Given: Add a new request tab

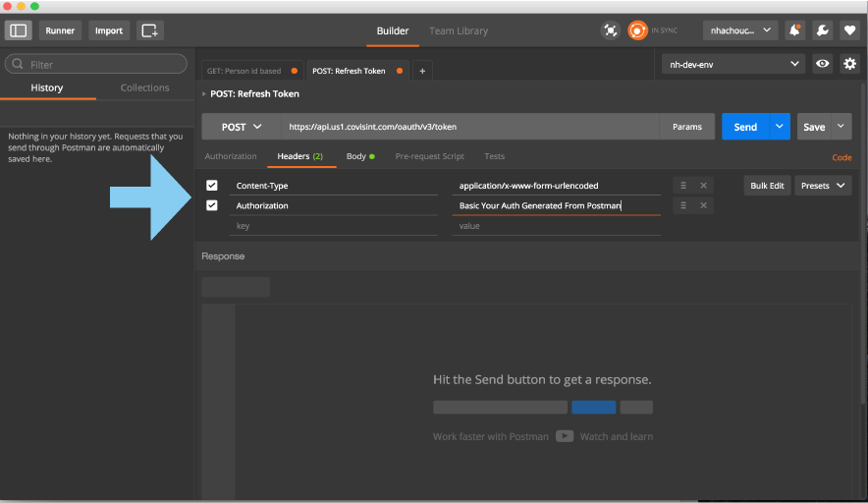Looking at the screenshot, I should (422, 71).
